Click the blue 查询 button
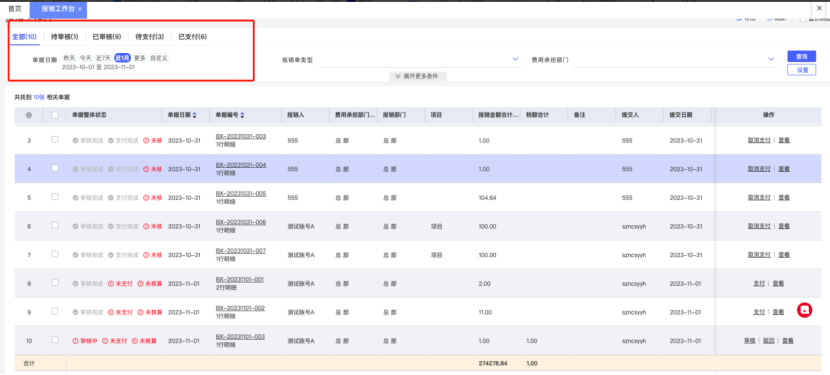Viewport: 830px width, 375px height. [801, 56]
